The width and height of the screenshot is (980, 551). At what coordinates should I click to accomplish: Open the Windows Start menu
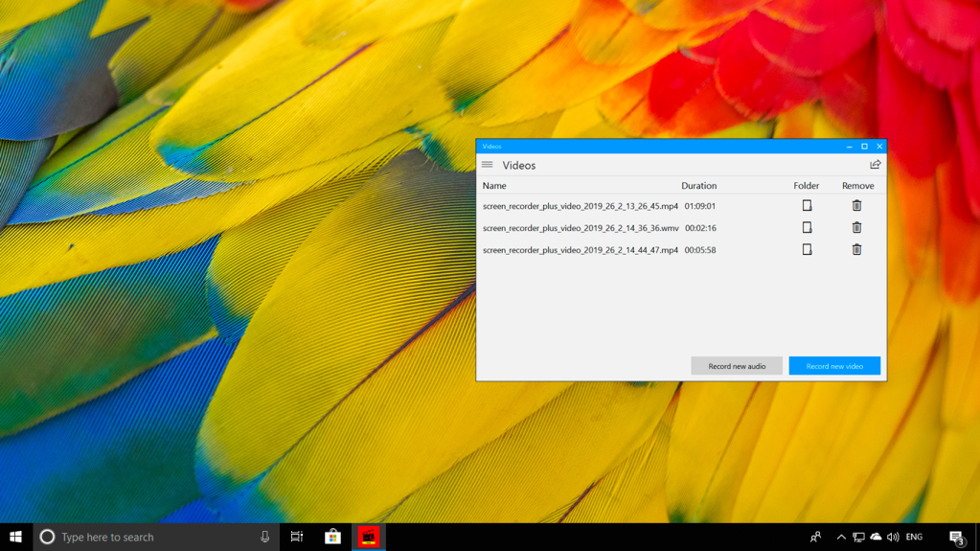pos(15,537)
